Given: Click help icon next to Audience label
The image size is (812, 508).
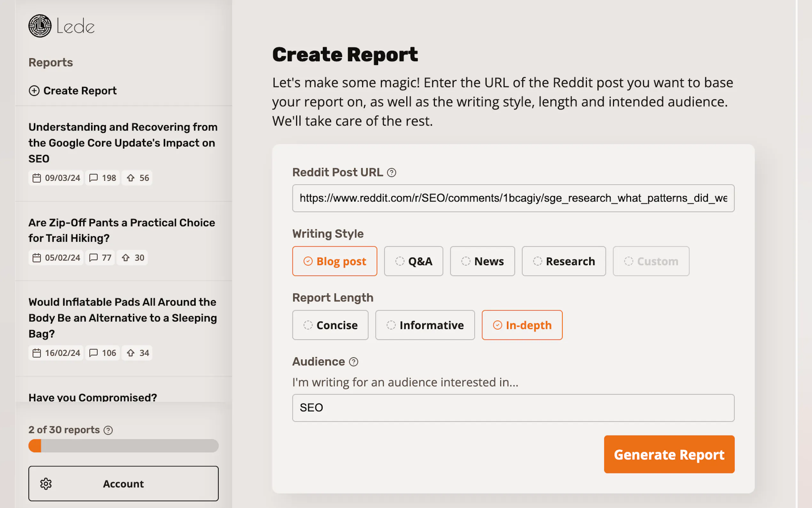Looking at the screenshot, I should pos(354,362).
